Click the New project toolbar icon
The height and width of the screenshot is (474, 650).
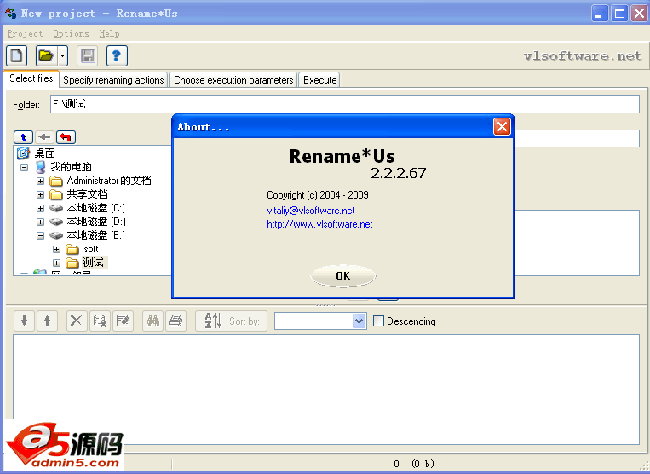point(17,55)
